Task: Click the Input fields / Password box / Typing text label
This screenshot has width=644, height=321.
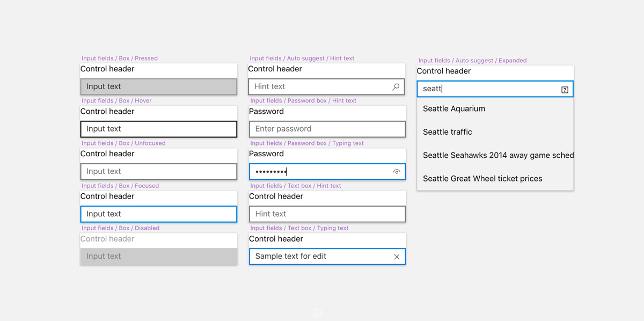Action: click(307, 143)
